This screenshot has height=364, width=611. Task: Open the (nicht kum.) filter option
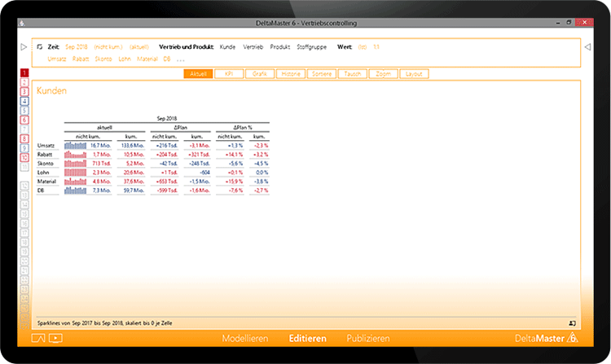coord(108,46)
